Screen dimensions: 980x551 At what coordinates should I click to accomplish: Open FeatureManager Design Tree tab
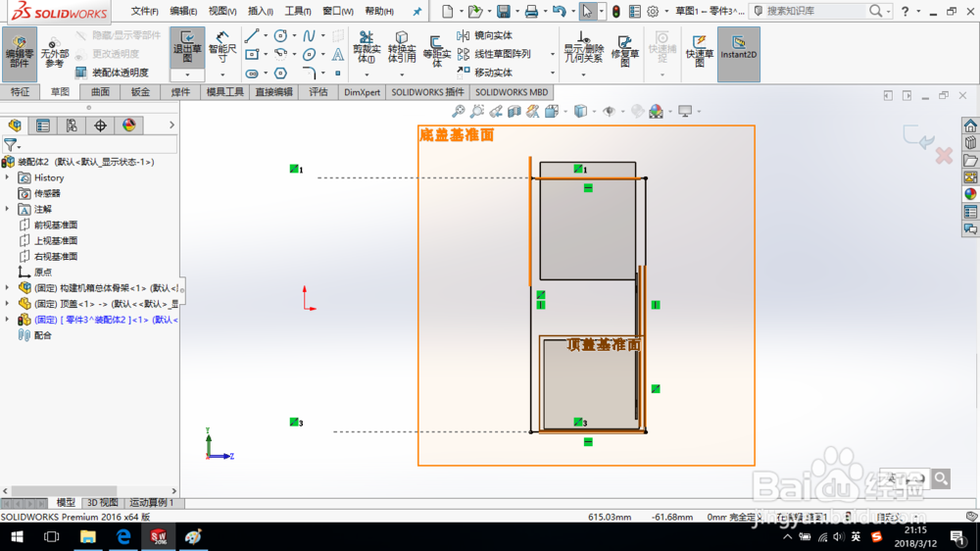pyautogui.click(x=15, y=125)
